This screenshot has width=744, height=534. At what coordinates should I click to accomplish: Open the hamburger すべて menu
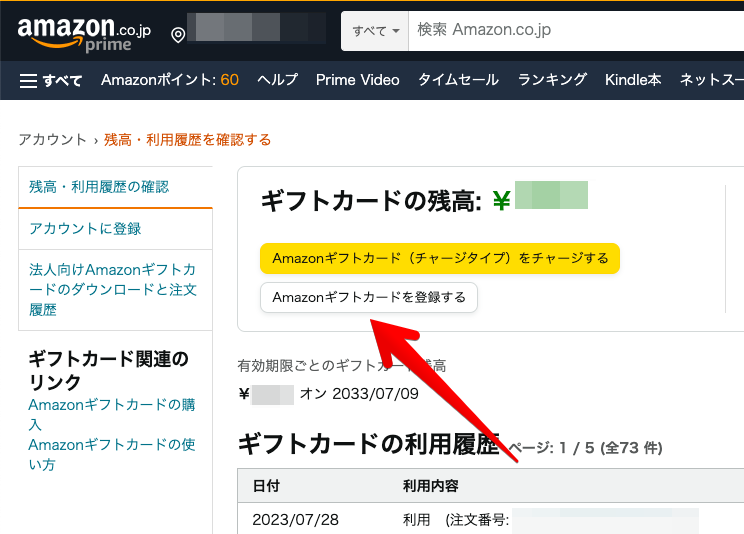pos(51,80)
